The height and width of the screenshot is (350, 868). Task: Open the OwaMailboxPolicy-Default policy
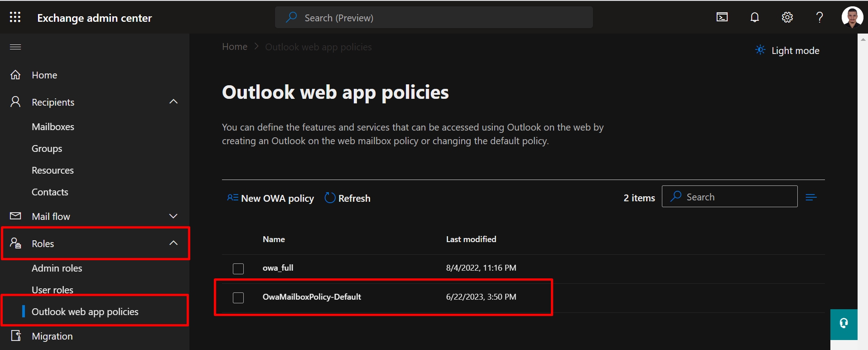point(312,297)
